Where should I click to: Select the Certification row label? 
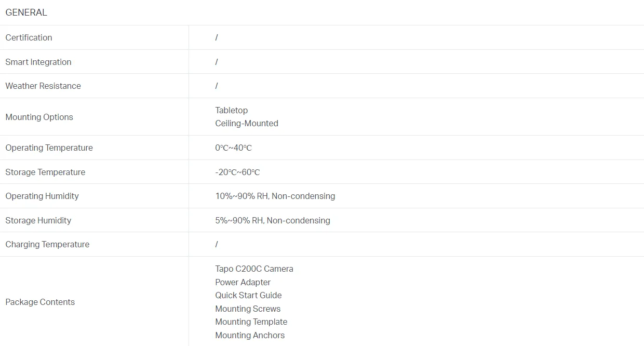pyautogui.click(x=29, y=37)
